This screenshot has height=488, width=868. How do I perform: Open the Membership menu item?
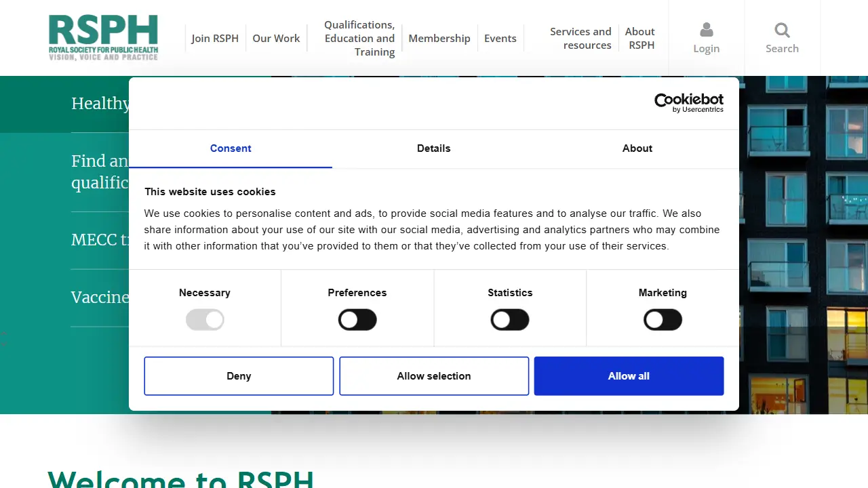[x=439, y=39]
